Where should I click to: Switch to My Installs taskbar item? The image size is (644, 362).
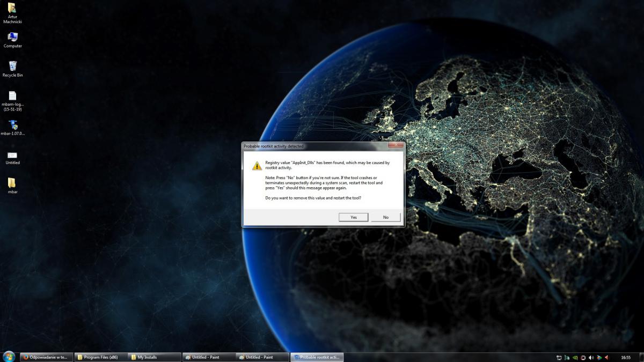[x=155, y=357]
